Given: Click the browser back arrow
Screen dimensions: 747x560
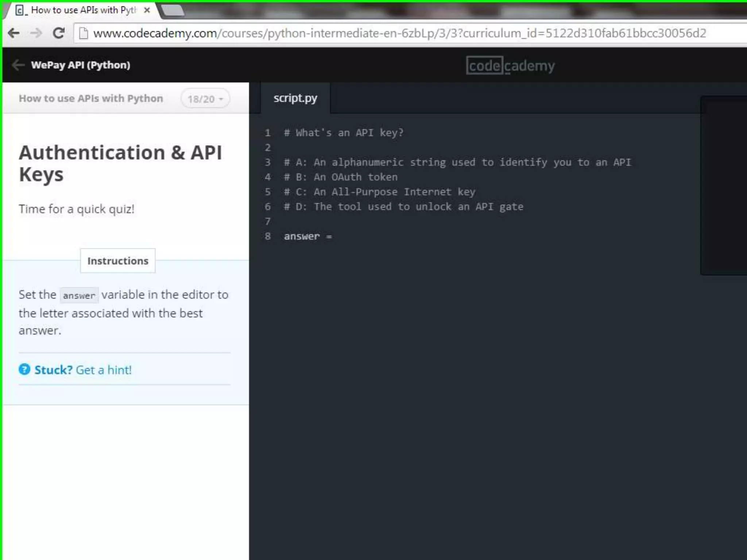Looking at the screenshot, I should (x=14, y=33).
